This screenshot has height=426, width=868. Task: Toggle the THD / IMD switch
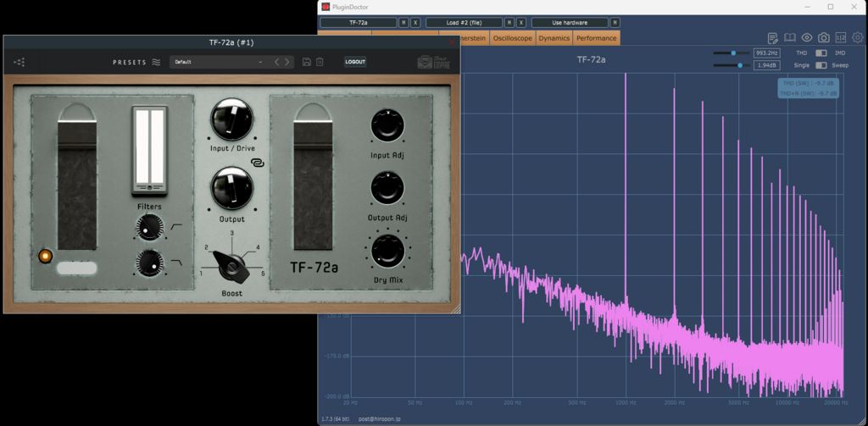coord(821,53)
